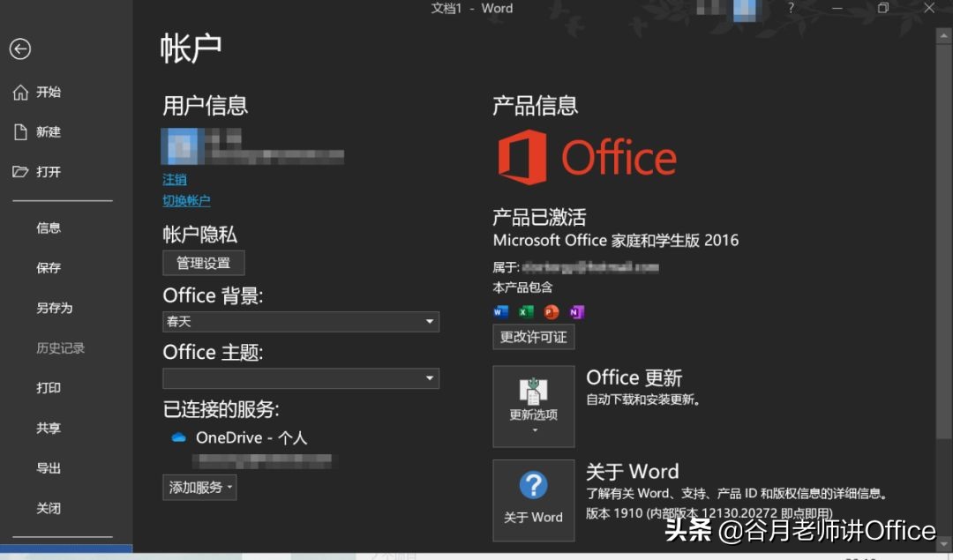The image size is (953, 560).
Task: Choose 另存为 in the sidebar
Action: [54, 308]
